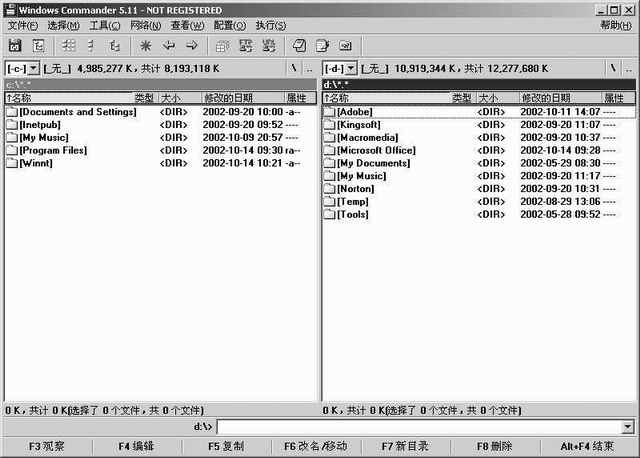Expand the command line history dropdown
The image size is (640, 458).
click(627, 427)
